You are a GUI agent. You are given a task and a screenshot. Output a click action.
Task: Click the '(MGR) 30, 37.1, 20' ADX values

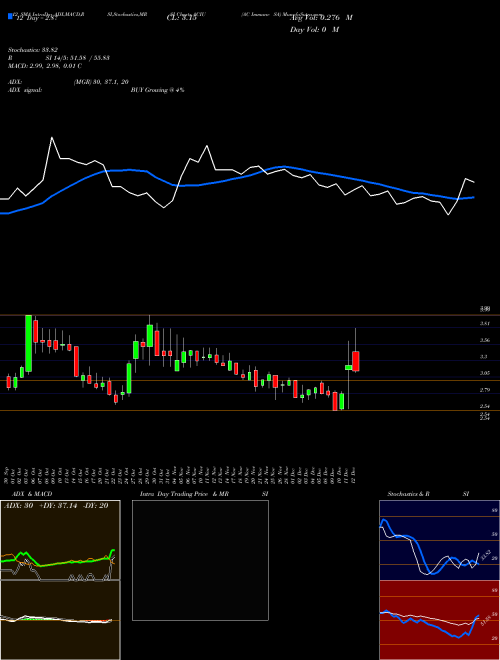coord(101,82)
